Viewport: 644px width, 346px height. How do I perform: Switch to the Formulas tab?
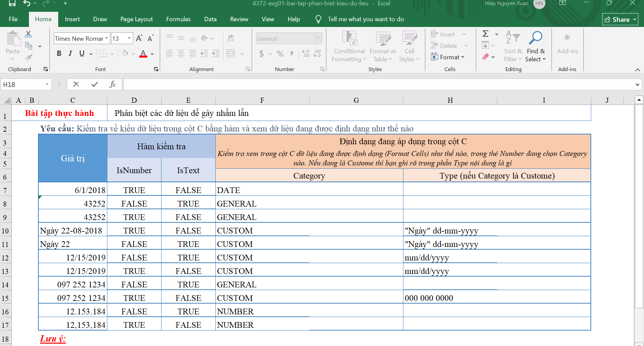178,19
